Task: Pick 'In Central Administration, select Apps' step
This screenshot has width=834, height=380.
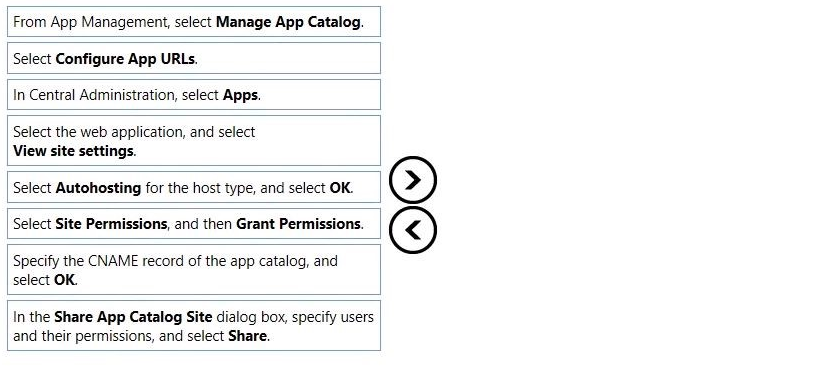Action: tap(194, 95)
